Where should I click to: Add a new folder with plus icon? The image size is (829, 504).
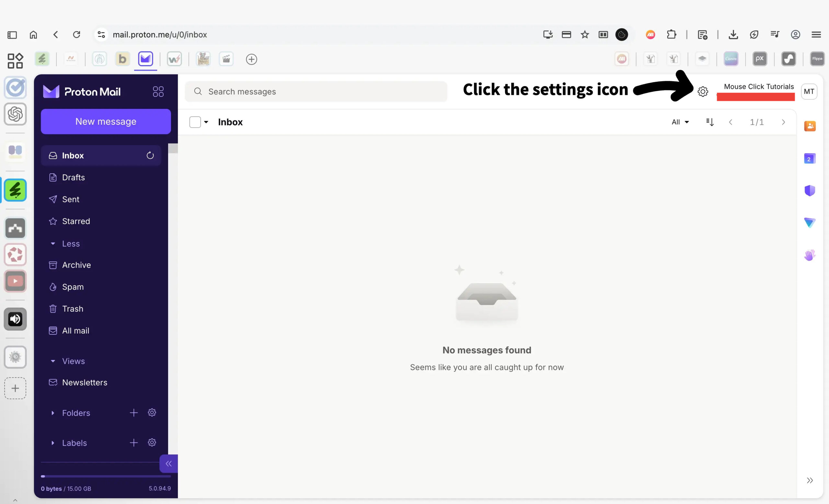point(133,413)
